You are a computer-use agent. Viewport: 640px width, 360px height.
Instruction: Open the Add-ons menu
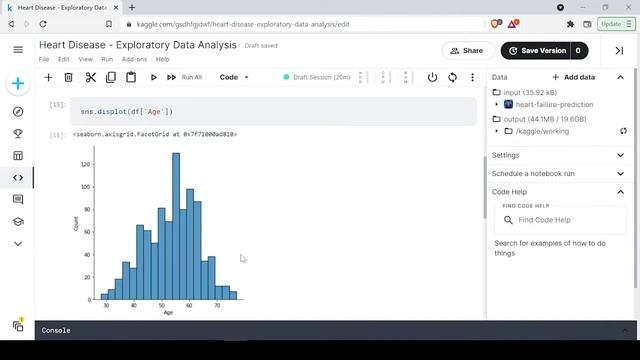[134, 59]
